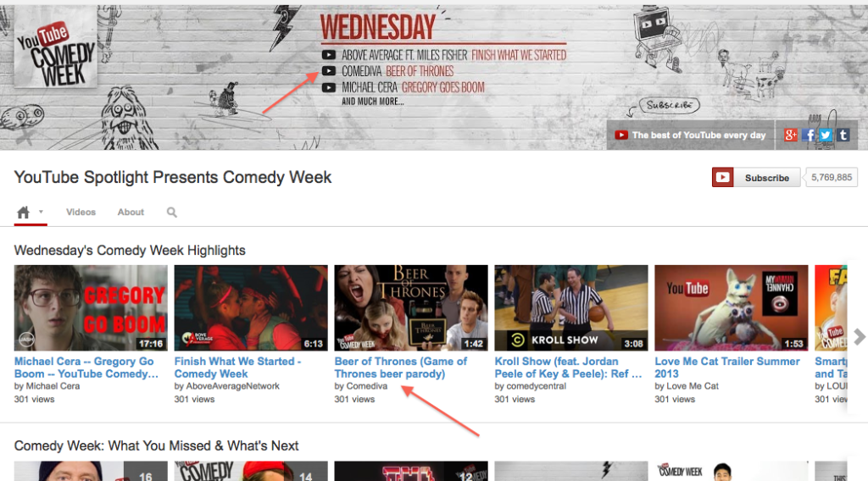Click the play icon beside Comediva
Screen dimensions: 868x481
(x=328, y=71)
